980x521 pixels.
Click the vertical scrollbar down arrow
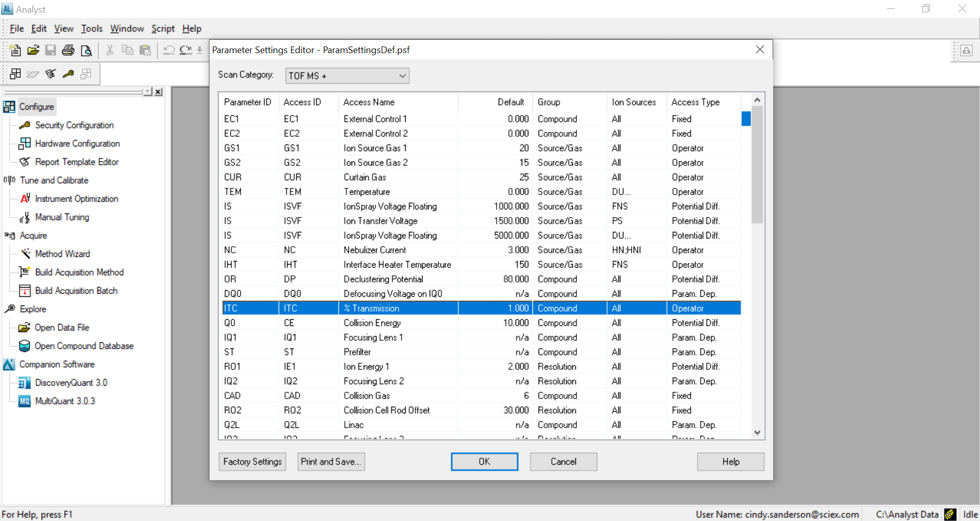pyautogui.click(x=757, y=432)
